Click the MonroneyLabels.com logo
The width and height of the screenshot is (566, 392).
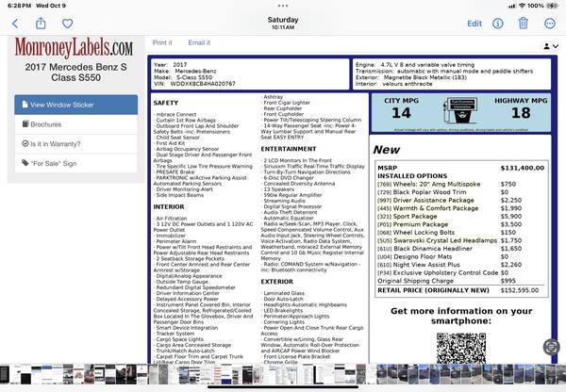click(x=74, y=48)
